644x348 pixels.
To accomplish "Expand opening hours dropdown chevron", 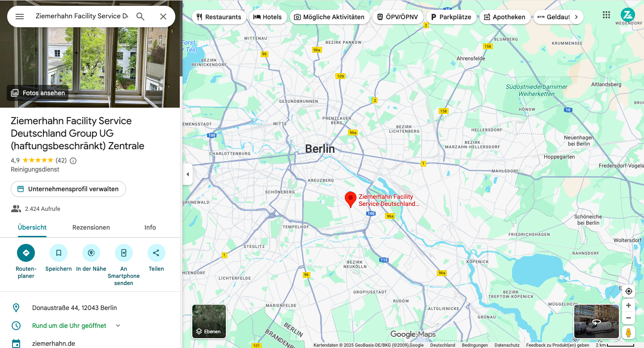I will pos(118,326).
